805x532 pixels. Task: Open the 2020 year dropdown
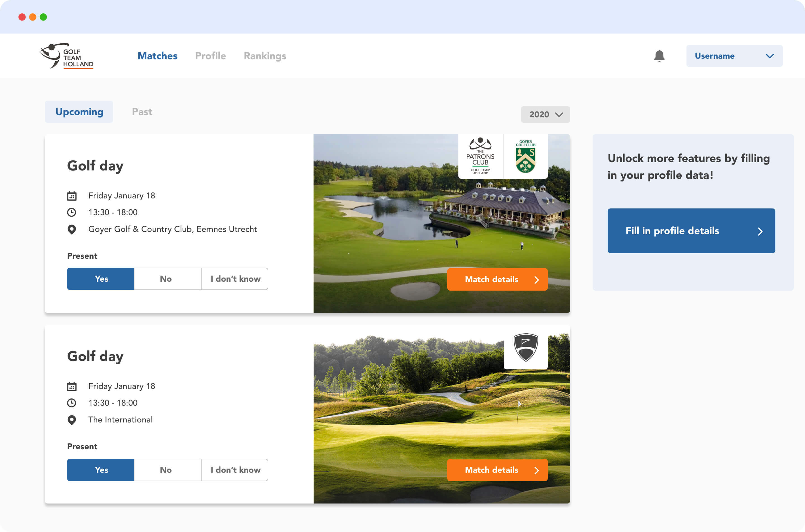coord(545,114)
